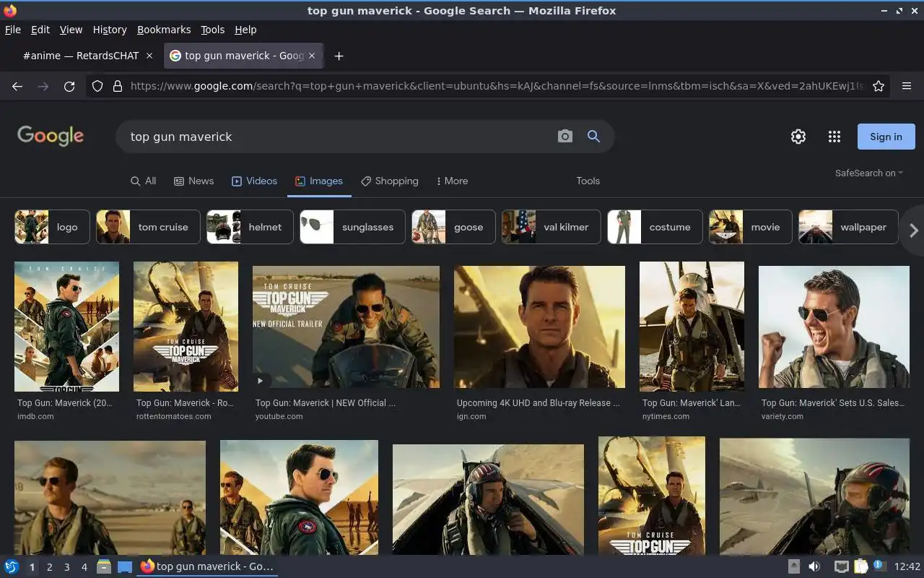Open network connection tray icon
The height and width of the screenshot is (578, 924).
click(x=841, y=566)
